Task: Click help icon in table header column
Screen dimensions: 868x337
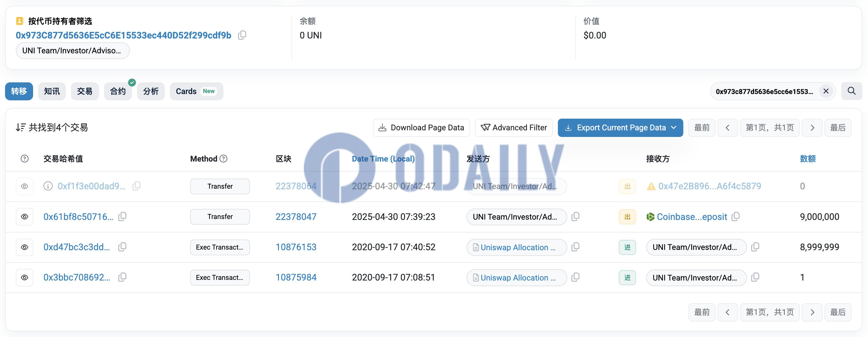Action: [x=25, y=158]
